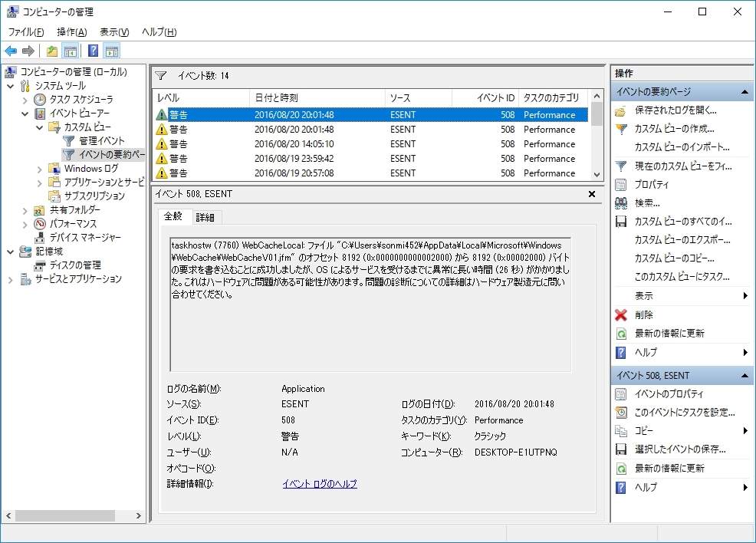Click the Forward arrow toolbar icon
756x543 pixels.
pos(28,51)
